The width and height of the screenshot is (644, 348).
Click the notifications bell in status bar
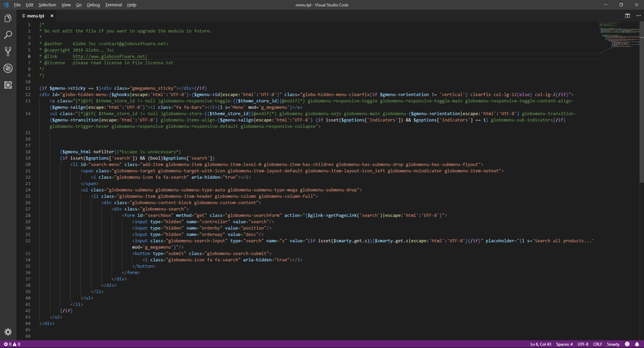[x=637, y=344]
